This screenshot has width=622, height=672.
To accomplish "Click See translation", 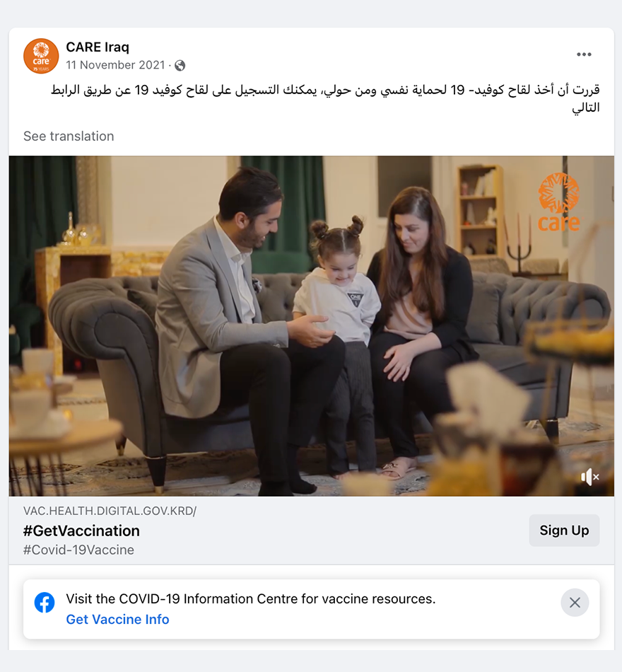I will tap(69, 137).
